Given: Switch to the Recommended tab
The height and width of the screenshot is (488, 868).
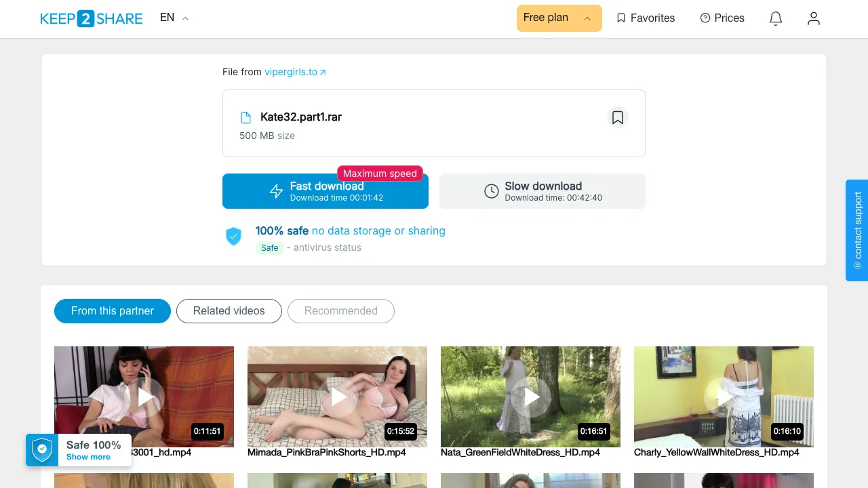Looking at the screenshot, I should [x=341, y=310].
